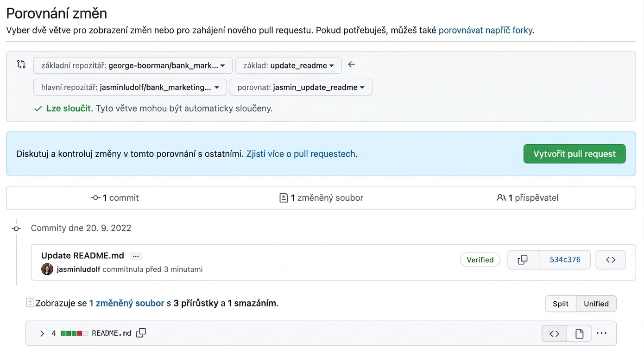Open Zjisti více o pull requestech link
The width and height of the screenshot is (644, 356).
tap(301, 154)
